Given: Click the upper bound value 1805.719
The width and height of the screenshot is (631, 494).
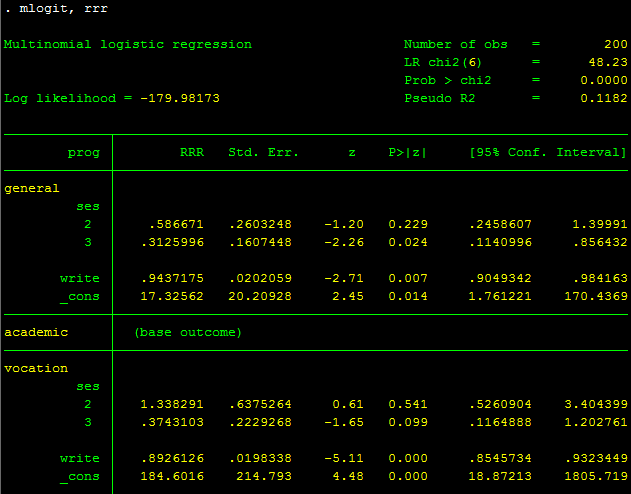Looking at the screenshot, I should pos(596,476).
